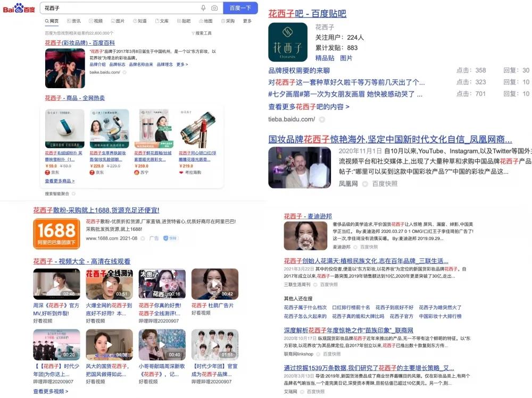Viewport: 532px width, 398px height.
Task: Open 花西子散粉-采购就上1688 ad link
Action: pos(96,210)
